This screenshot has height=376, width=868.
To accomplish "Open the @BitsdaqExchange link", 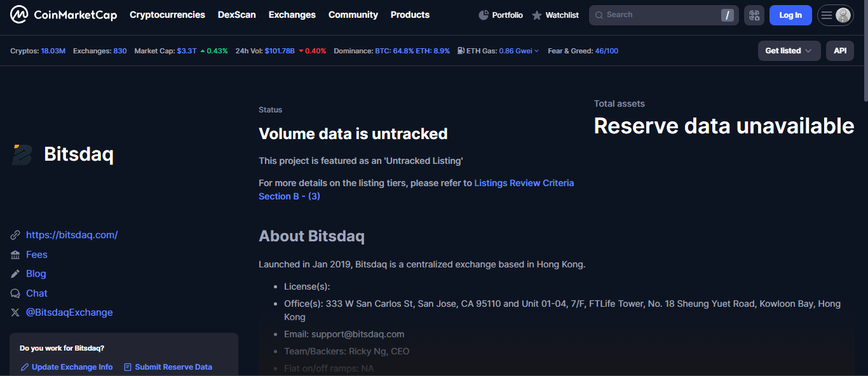I will pos(69,312).
